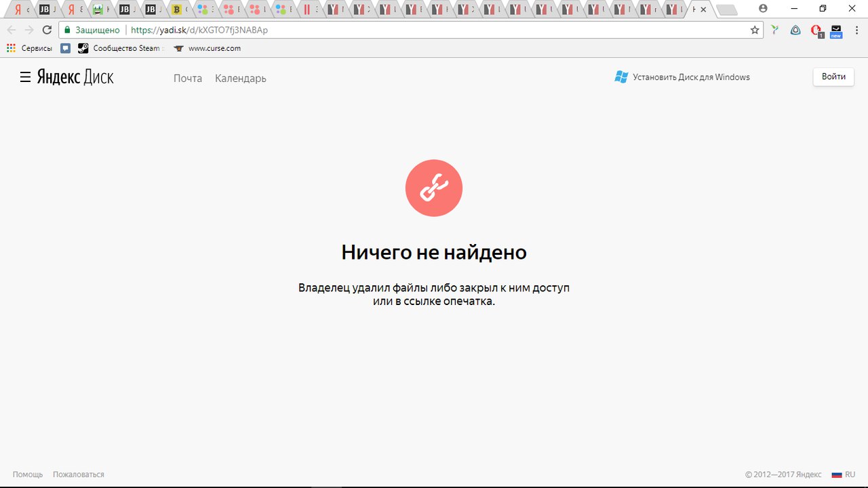Open the Календарь link

click(241, 79)
